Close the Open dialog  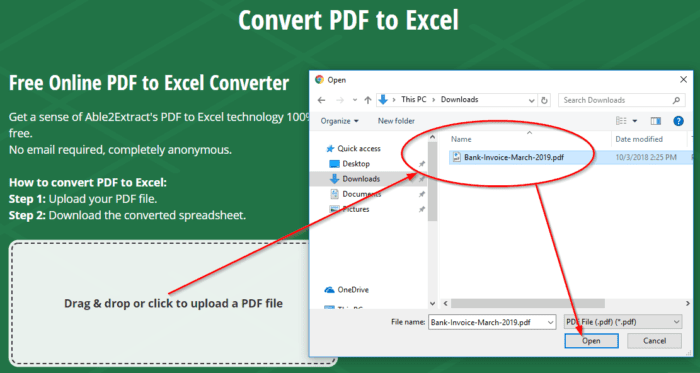(x=683, y=80)
